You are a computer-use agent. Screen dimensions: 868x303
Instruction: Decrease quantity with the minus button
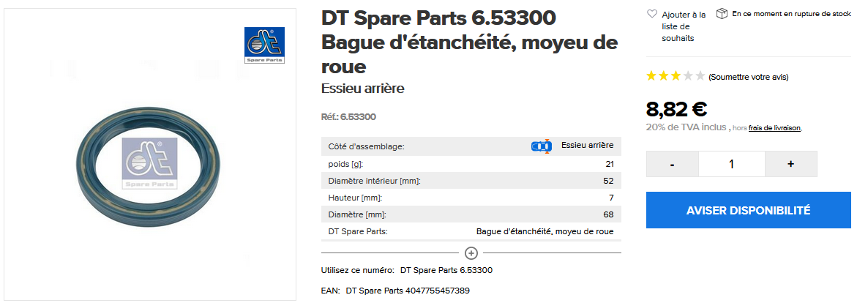(673, 164)
